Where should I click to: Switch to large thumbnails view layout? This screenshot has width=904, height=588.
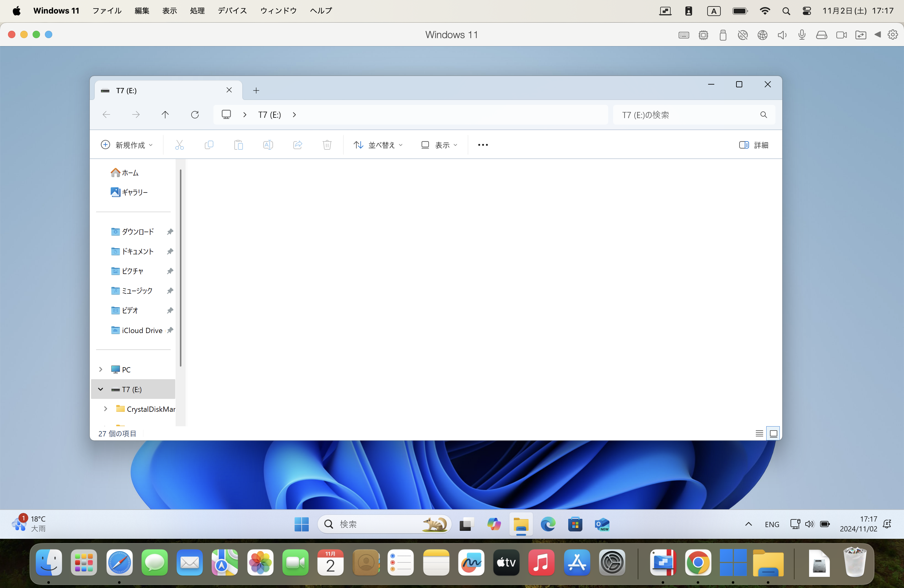coord(773,433)
